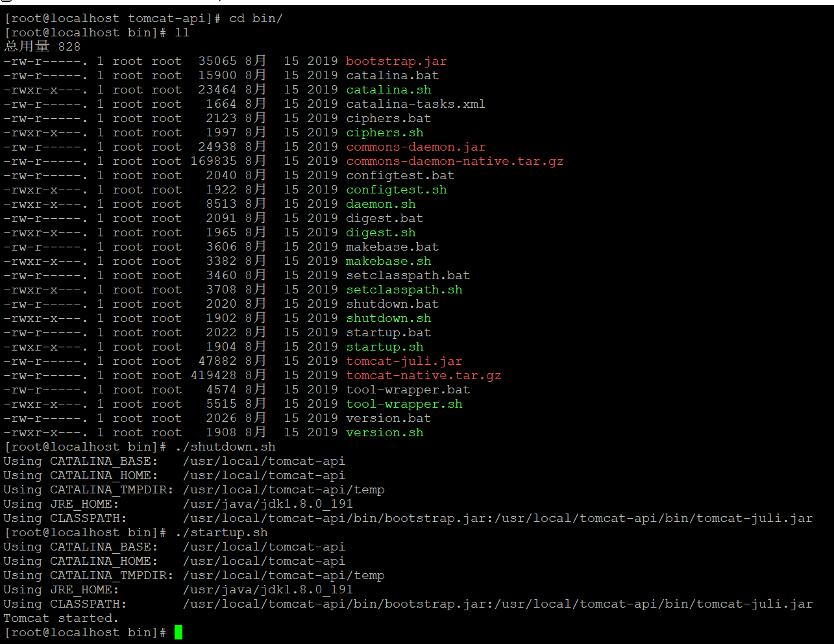Screen dimensions: 834x644
Task: Click digest.sh file name
Action: pos(380,232)
